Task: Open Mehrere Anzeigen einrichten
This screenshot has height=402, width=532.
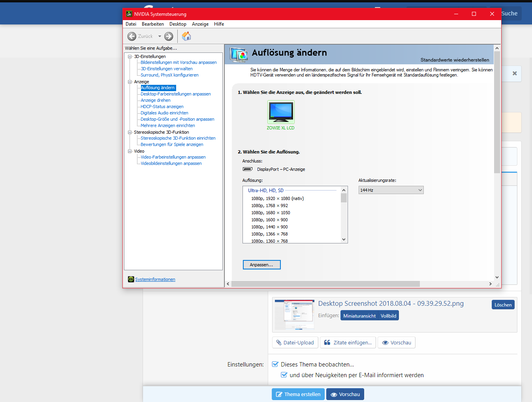Action: (x=168, y=125)
